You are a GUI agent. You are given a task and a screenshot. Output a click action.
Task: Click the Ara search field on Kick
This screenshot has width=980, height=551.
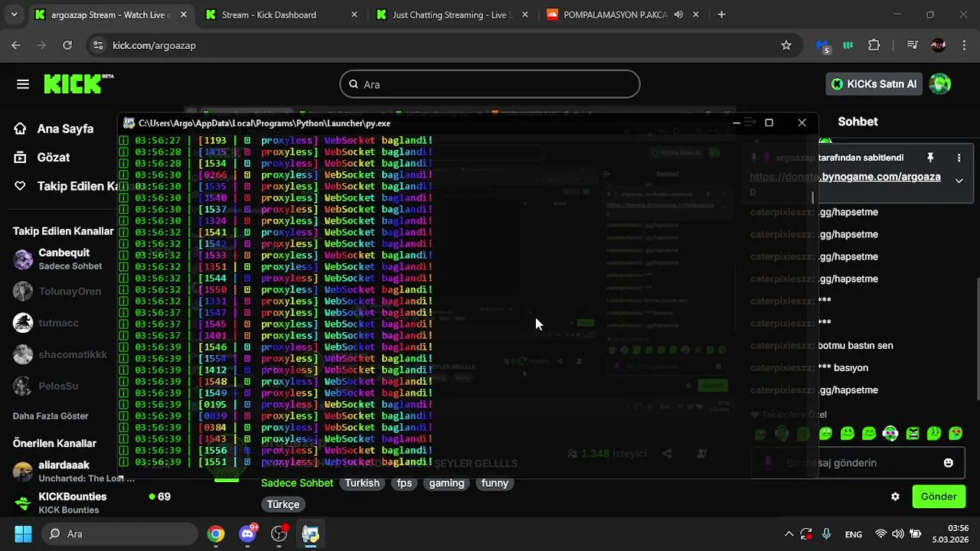coord(490,84)
